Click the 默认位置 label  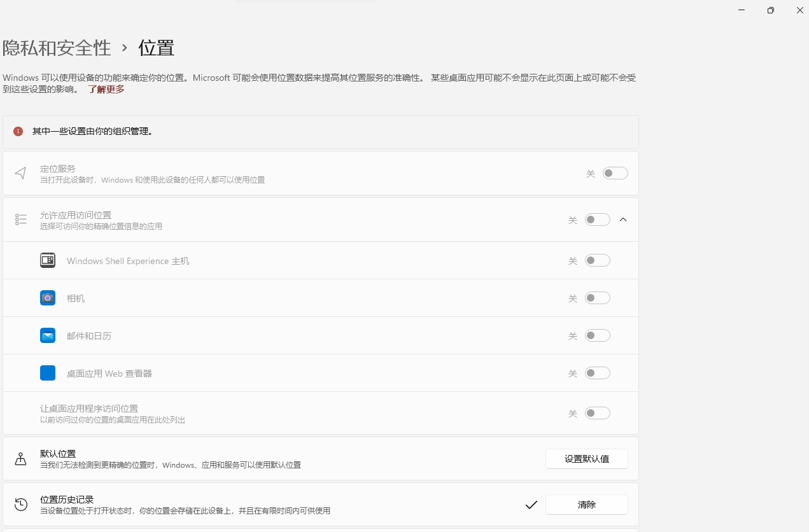click(58, 454)
